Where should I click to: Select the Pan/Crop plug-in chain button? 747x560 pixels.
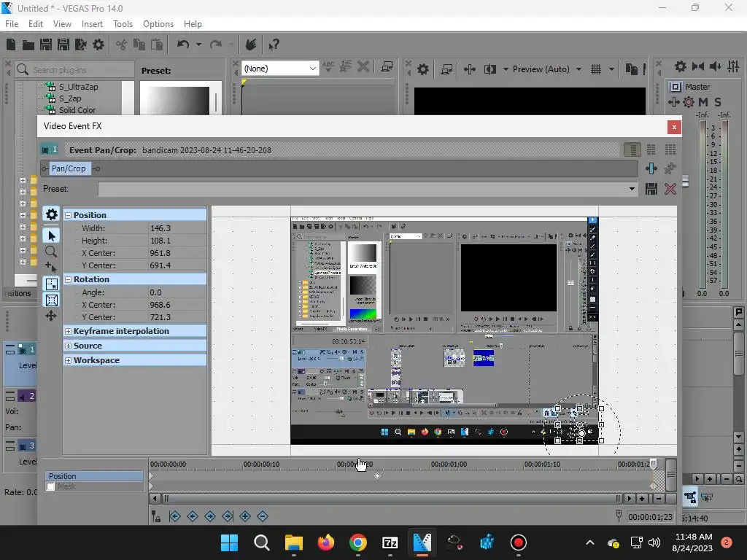tap(69, 168)
